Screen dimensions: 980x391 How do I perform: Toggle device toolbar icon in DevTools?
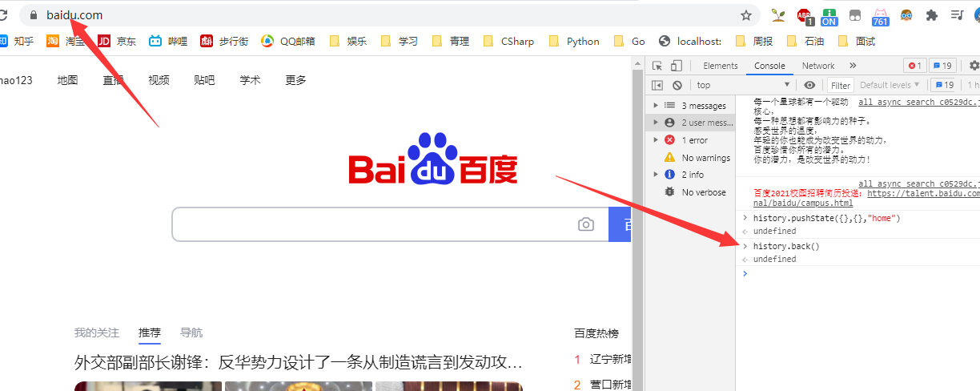click(677, 66)
